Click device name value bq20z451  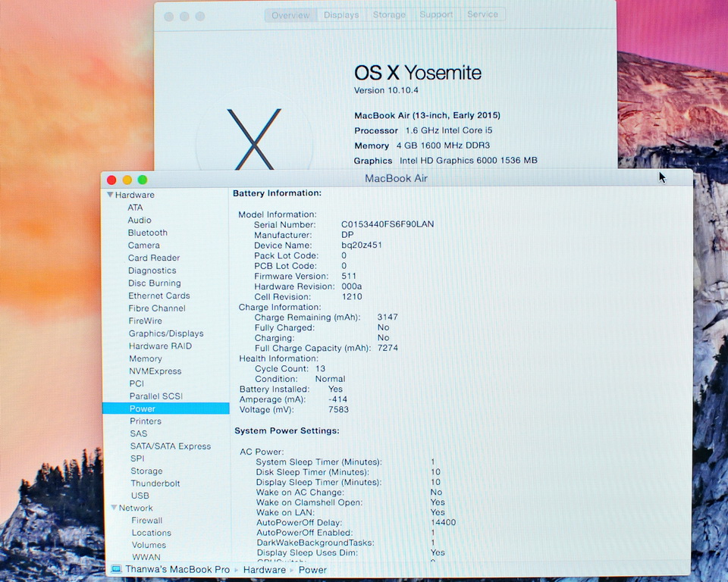point(362,245)
